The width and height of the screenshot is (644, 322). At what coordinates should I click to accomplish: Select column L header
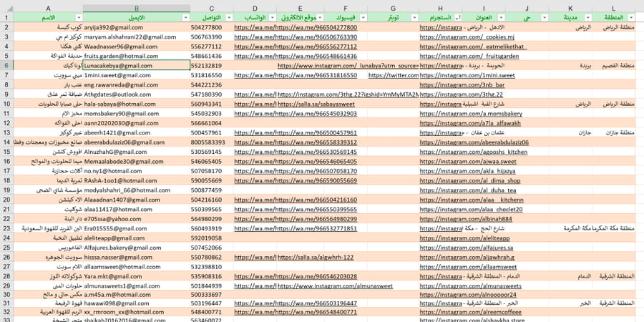pyautogui.click(x=614, y=8)
